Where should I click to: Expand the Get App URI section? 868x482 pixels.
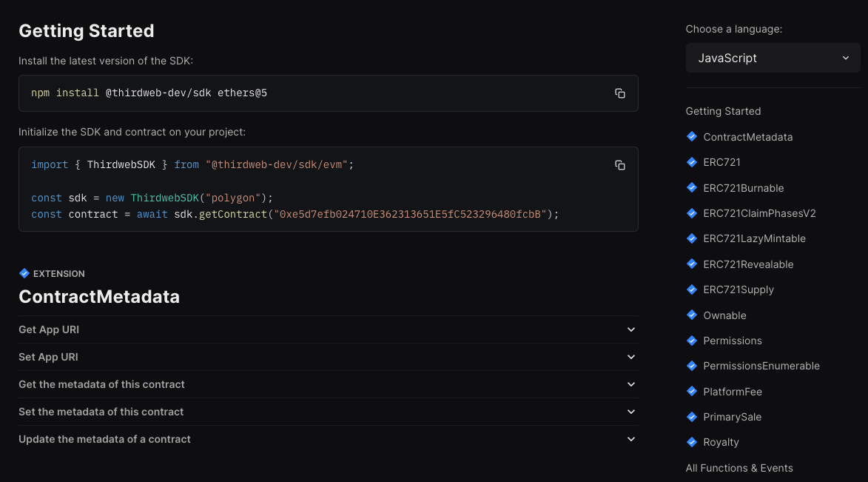click(329, 329)
